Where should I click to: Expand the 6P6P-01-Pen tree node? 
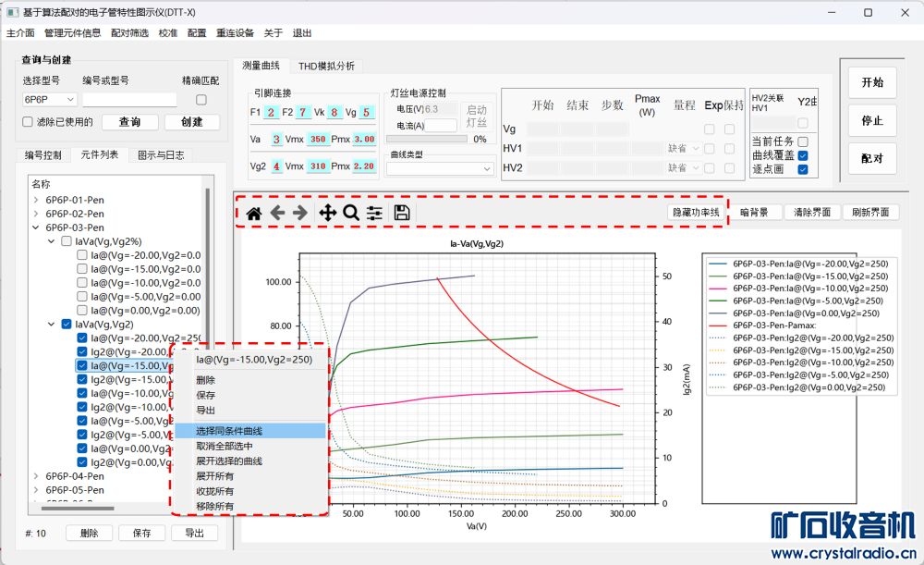36,200
